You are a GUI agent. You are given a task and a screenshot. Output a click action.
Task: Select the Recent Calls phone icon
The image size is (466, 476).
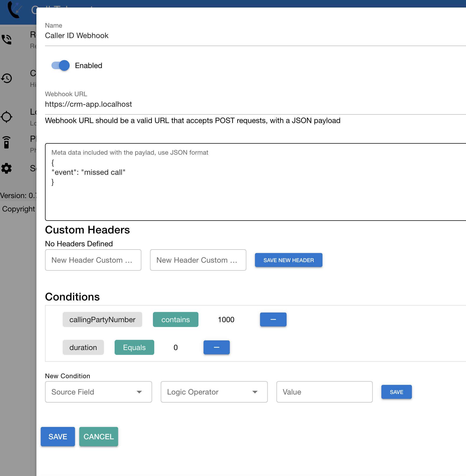click(x=6, y=39)
